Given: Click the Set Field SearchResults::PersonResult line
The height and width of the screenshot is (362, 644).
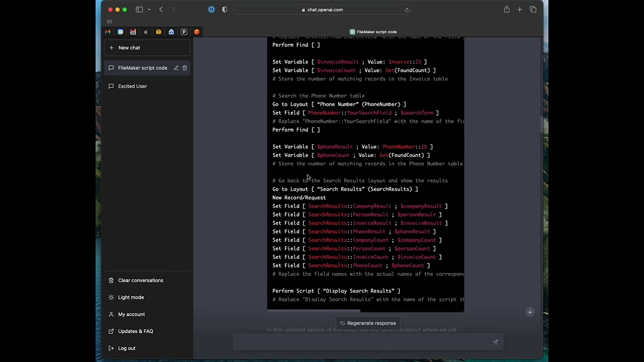Looking at the screenshot, I should (x=357, y=215).
